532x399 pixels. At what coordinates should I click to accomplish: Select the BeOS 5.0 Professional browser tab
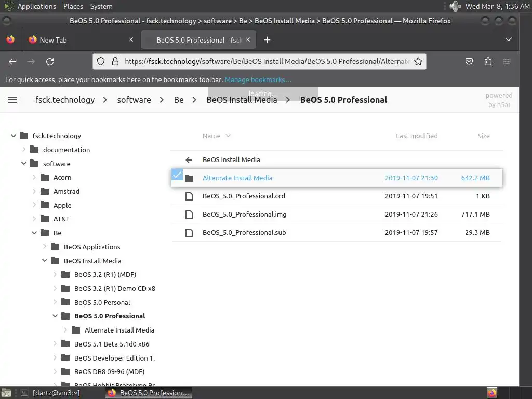click(x=198, y=40)
